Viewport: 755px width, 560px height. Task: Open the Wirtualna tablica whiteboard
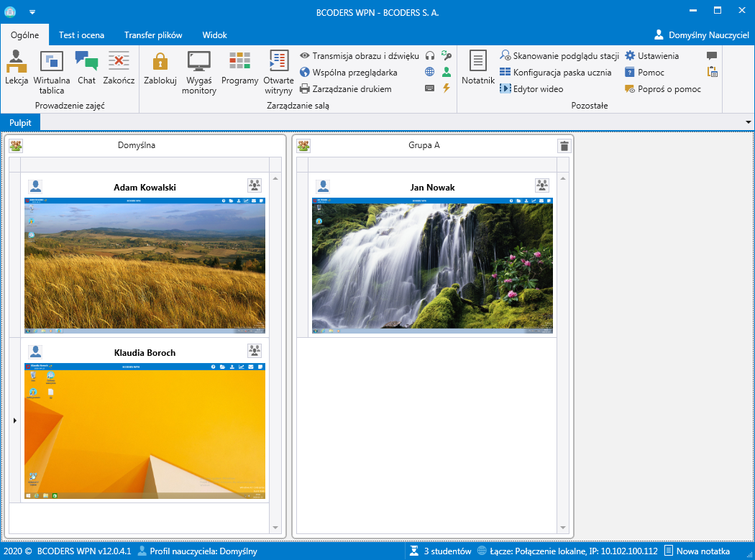52,72
